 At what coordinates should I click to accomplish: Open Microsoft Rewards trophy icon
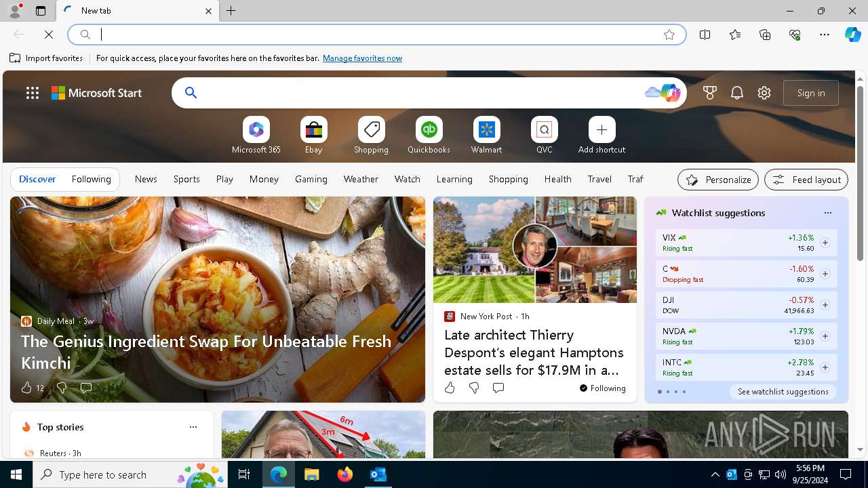point(710,93)
